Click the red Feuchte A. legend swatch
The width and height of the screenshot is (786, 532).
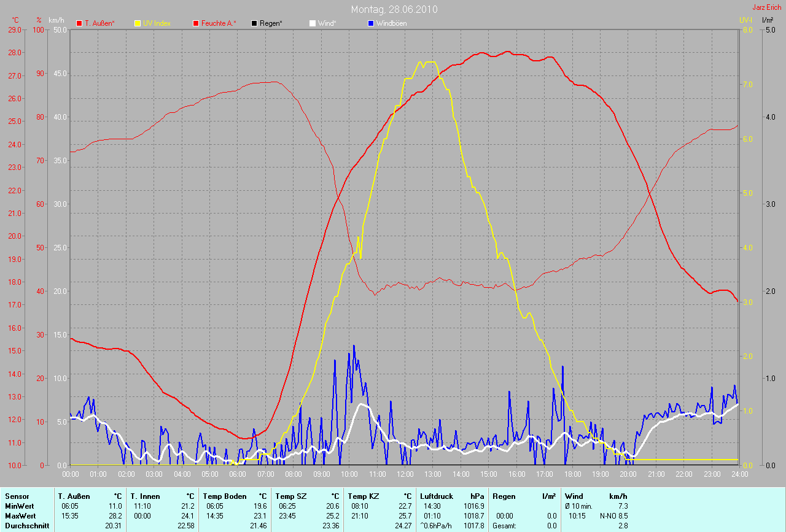tap(196, 23)
